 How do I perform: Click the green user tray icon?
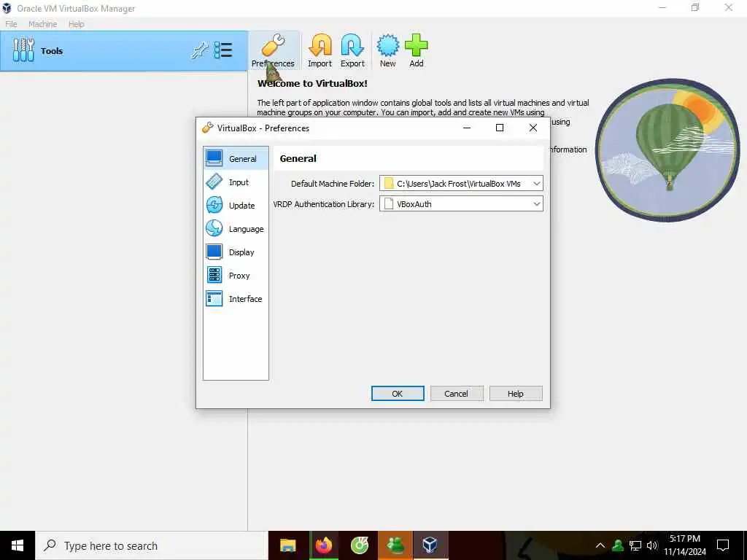[618, 545]
